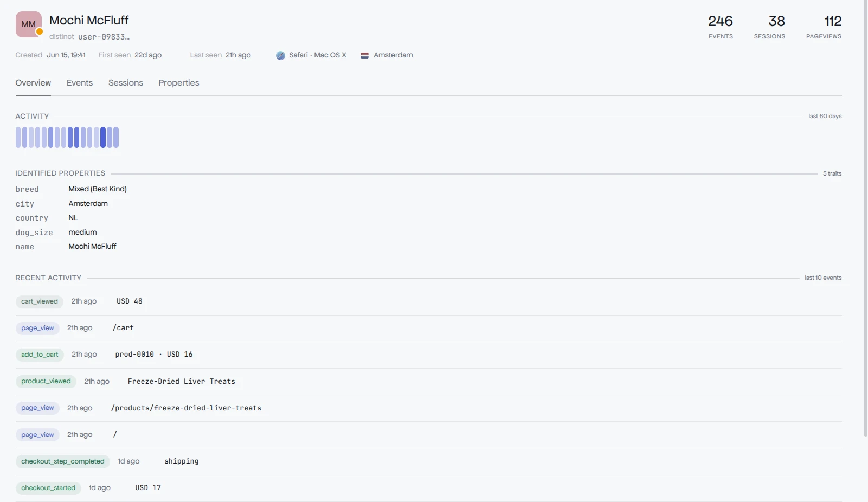Click the /cart page path
Viewport: 868px width, 502px height.
point(123,328)
